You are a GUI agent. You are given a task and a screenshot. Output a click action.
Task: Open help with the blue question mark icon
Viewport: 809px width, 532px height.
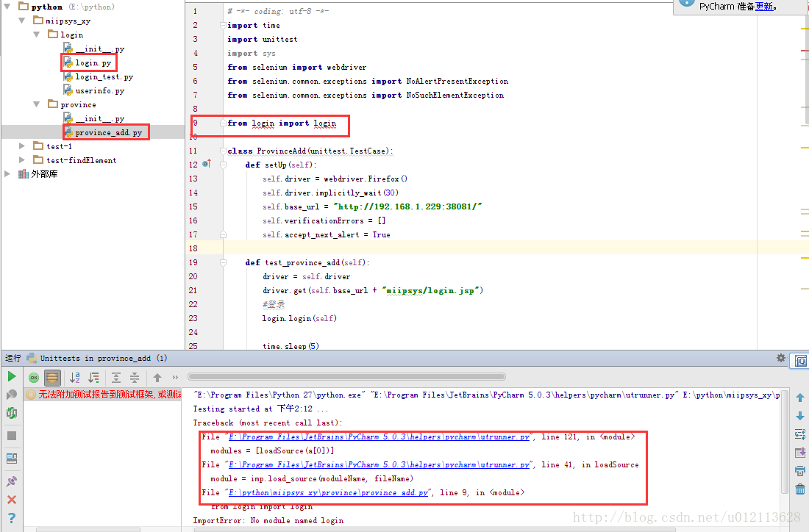pyautogui.click(x=11, y=518)
